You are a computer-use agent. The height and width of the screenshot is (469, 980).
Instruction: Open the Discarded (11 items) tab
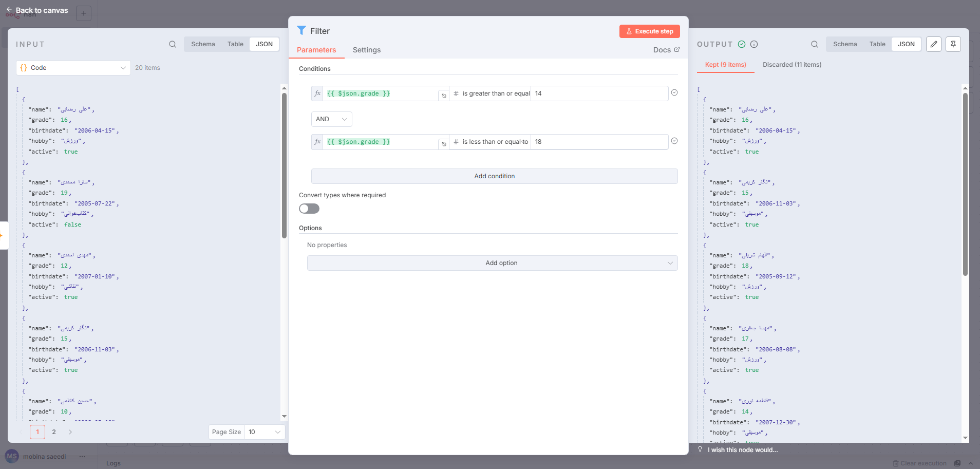click(791, 65)
